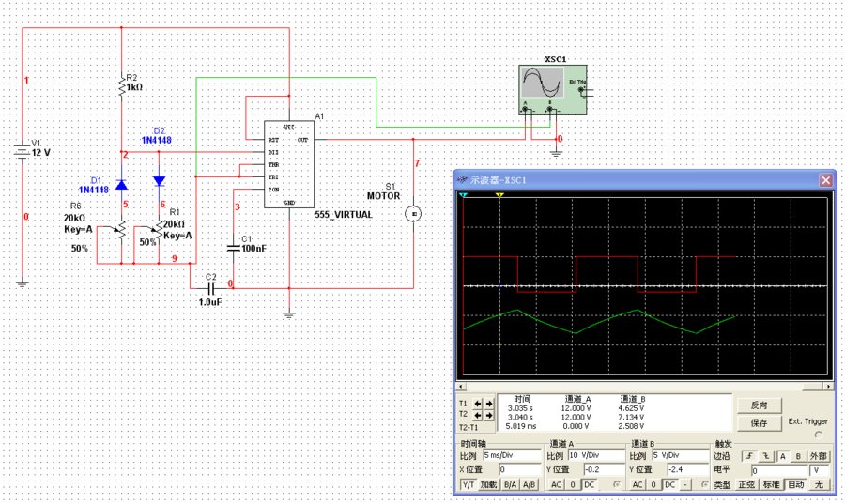Click the Channel A terminal indicator
The width and height of the screenshot is (845, 504).
(x=617, y=484)
